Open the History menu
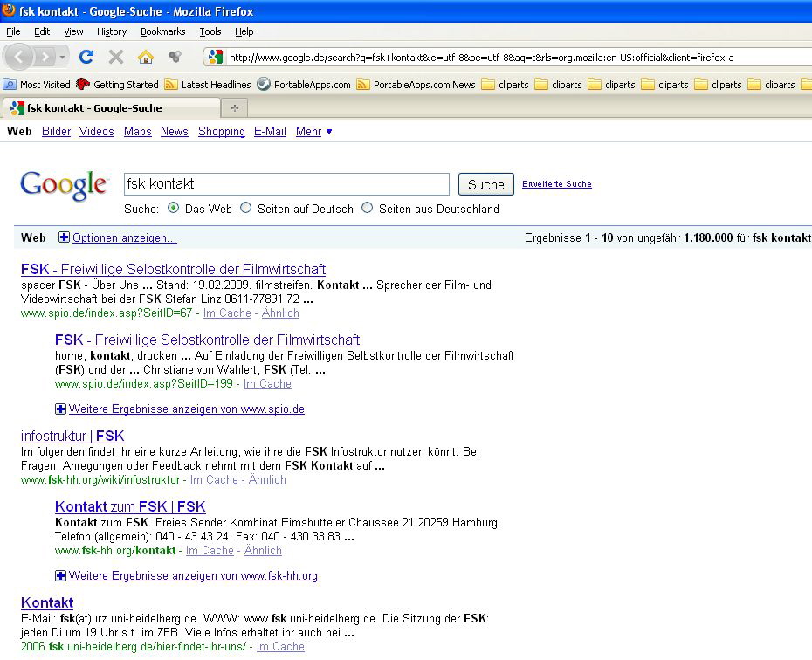 click(112, 31)
